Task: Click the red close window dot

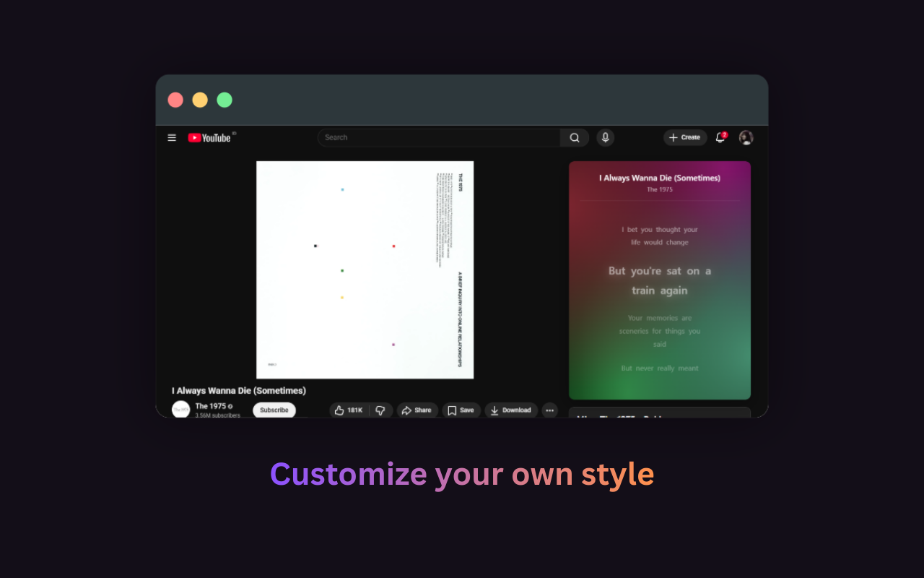Action: [x=175, y=100]
